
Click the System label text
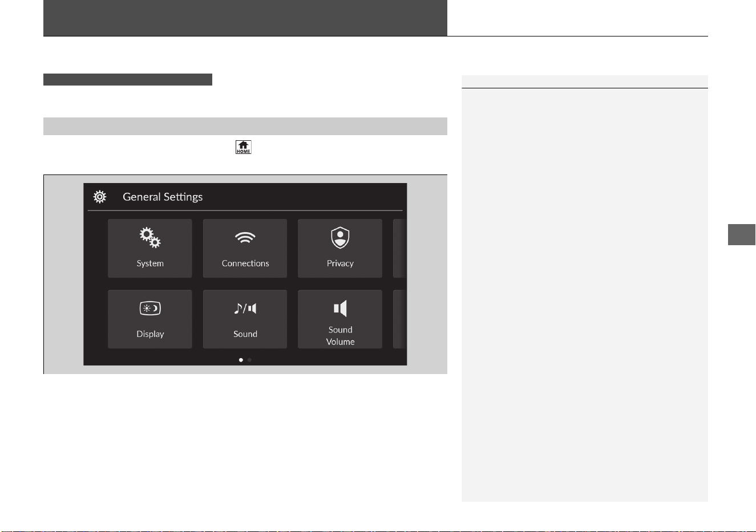(150, 263)
